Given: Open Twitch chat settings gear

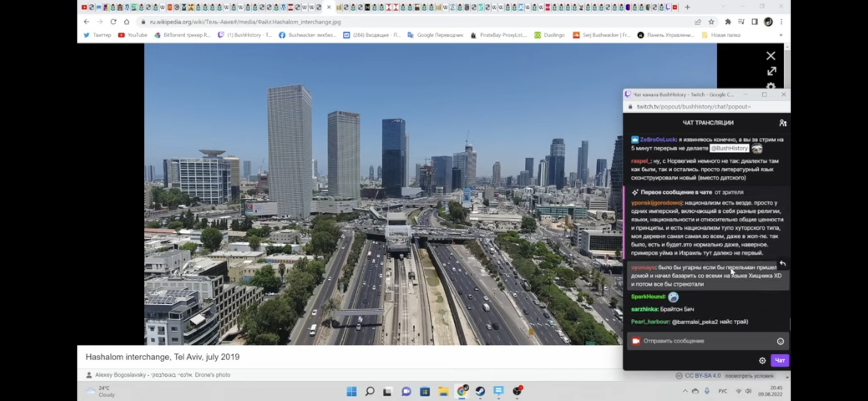Looking at the screenshot, I should tap(762, 361).
